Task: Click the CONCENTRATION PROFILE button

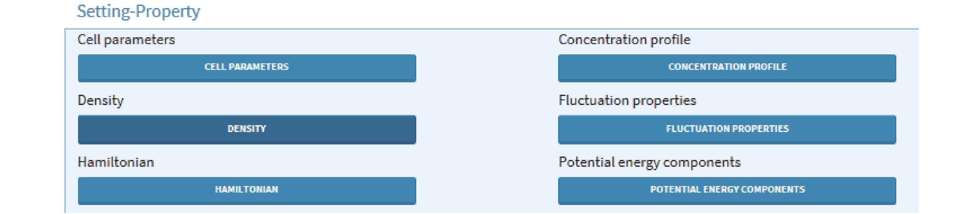Action: pyautogui.click(x=727, y=68)
